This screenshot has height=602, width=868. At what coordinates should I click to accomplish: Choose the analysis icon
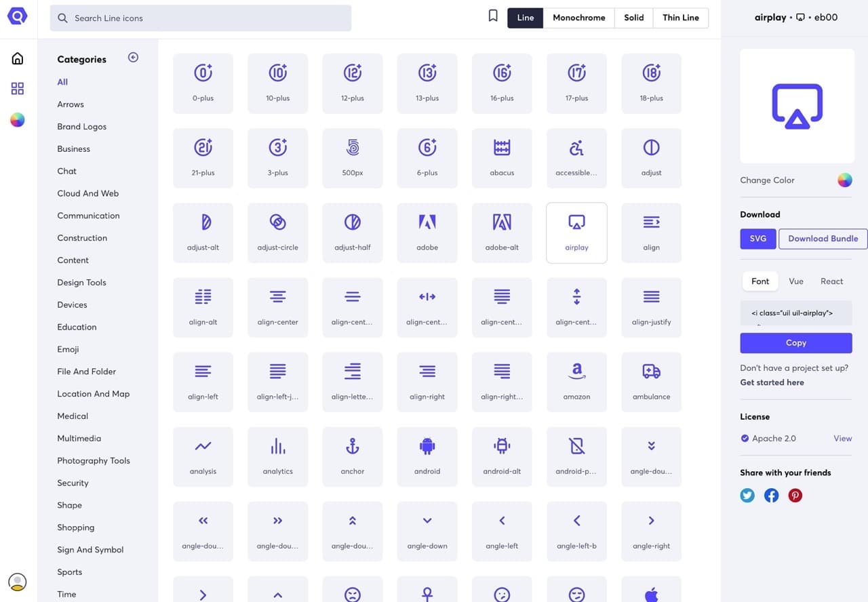click(x=203, y=456)
